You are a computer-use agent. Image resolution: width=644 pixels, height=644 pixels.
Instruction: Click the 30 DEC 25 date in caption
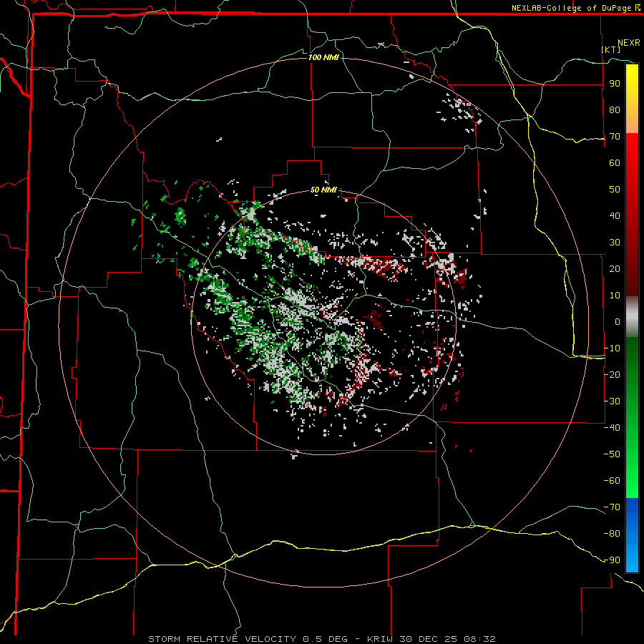point(429,639)
